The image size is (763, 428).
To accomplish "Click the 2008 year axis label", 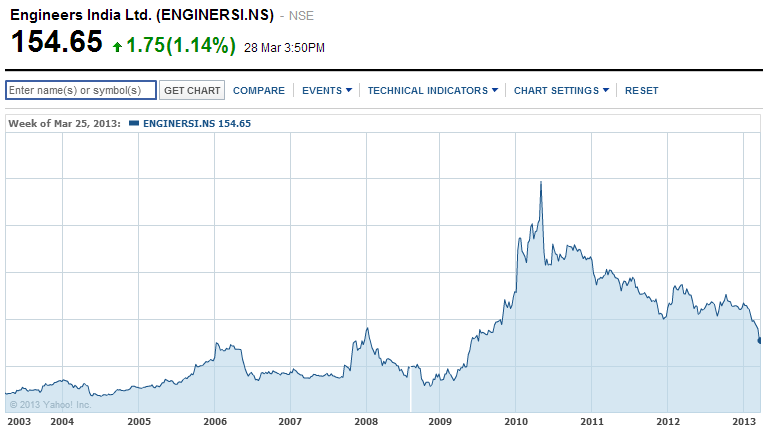I will (366, 421).
